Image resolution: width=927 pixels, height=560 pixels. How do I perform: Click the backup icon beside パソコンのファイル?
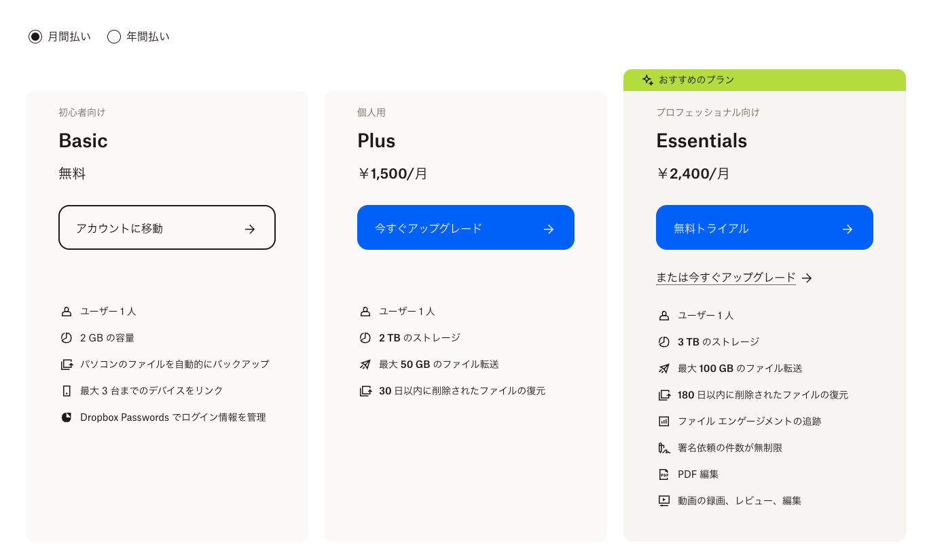point(67,365)
